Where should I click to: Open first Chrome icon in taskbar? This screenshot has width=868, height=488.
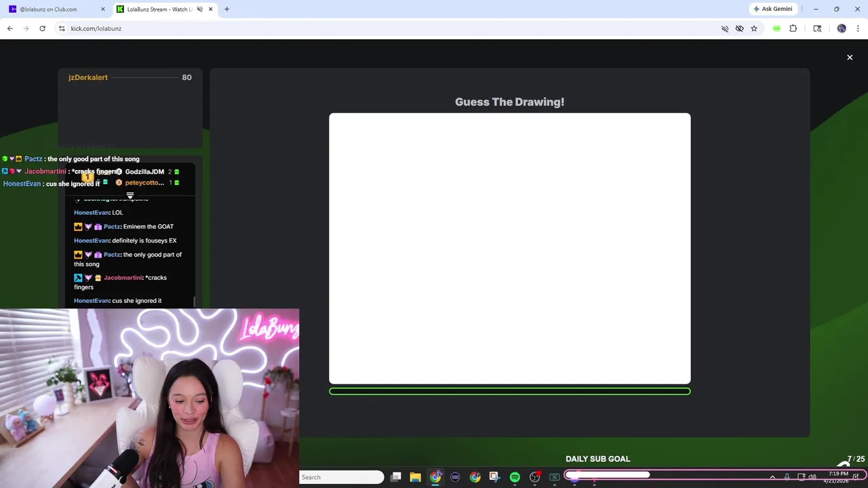tap(435, 477)
